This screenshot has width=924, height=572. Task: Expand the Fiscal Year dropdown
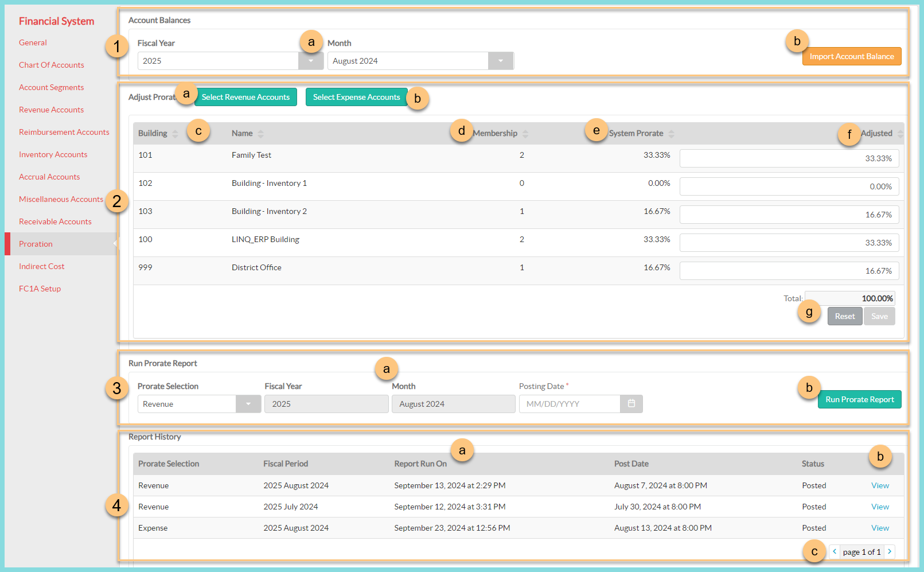[x=311, y=61]
